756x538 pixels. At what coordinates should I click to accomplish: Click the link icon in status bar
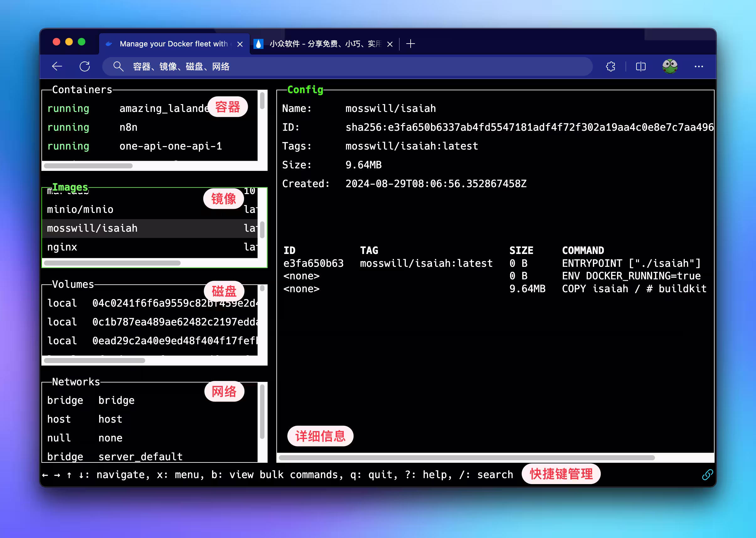pos(707,474)
